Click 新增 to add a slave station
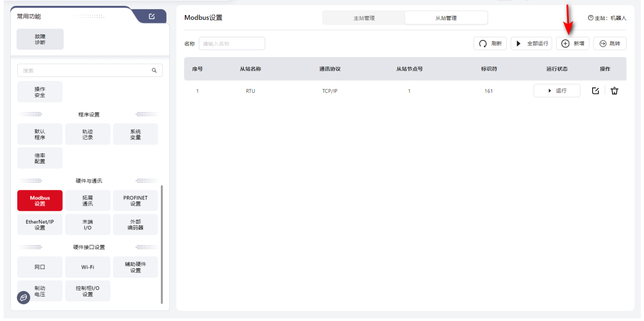 click(x=573, y=44)
